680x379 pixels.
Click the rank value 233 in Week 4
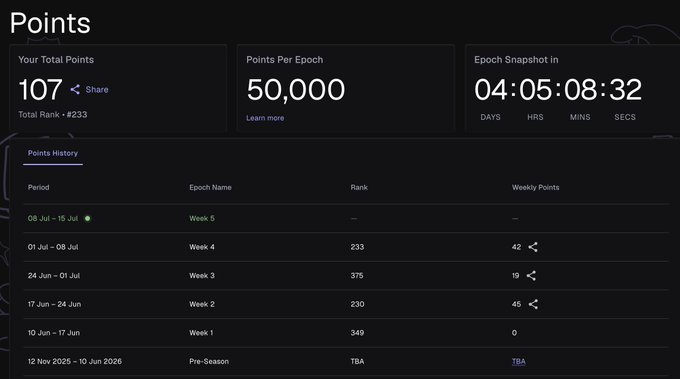357,247
